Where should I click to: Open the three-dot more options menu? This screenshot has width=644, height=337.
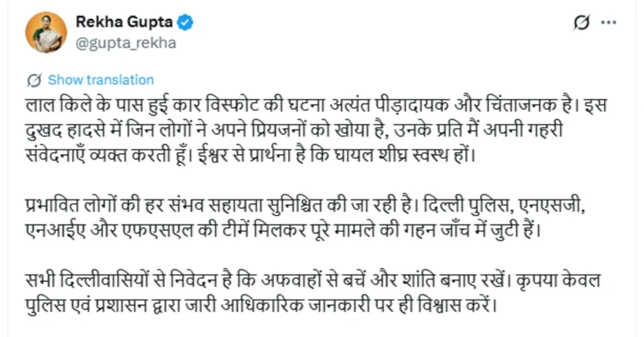pyautogui.click(x=608, y=23)
